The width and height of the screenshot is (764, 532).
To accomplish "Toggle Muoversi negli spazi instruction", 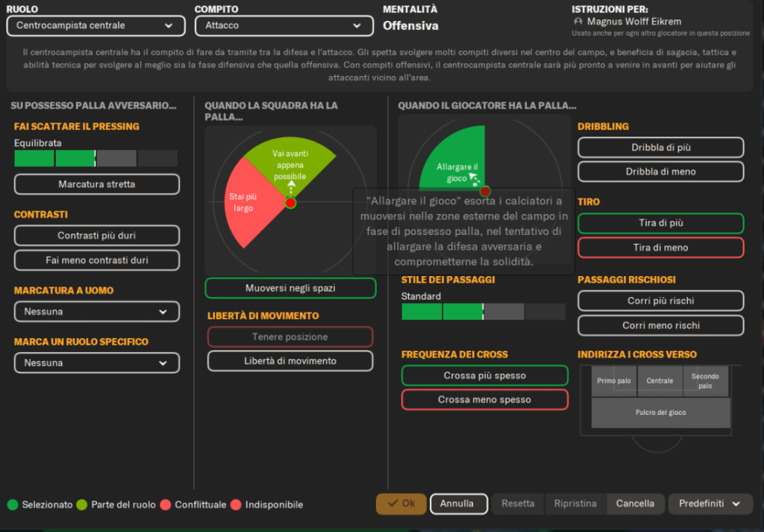I will tap(290, 288).
